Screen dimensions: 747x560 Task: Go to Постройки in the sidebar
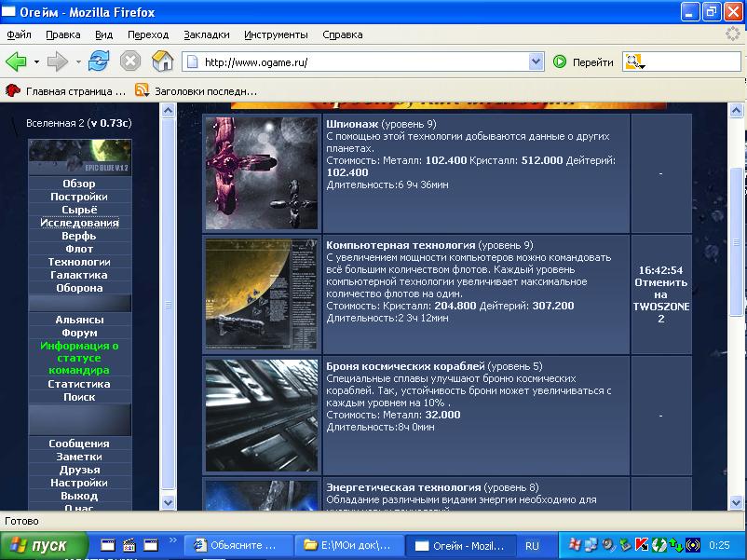pyautogui.click(x=79, y=197)
